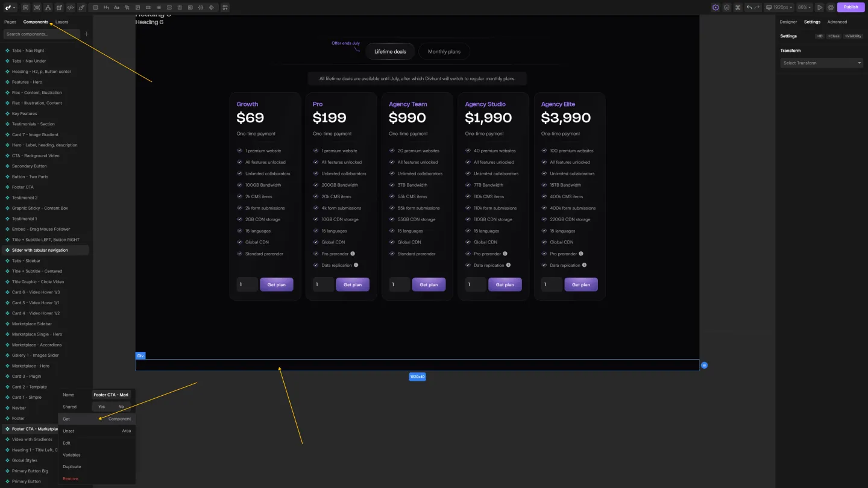Screen dimensions: 868x488
Task: Set Shared to No in the context menu
Action: (x=121, y=407)
